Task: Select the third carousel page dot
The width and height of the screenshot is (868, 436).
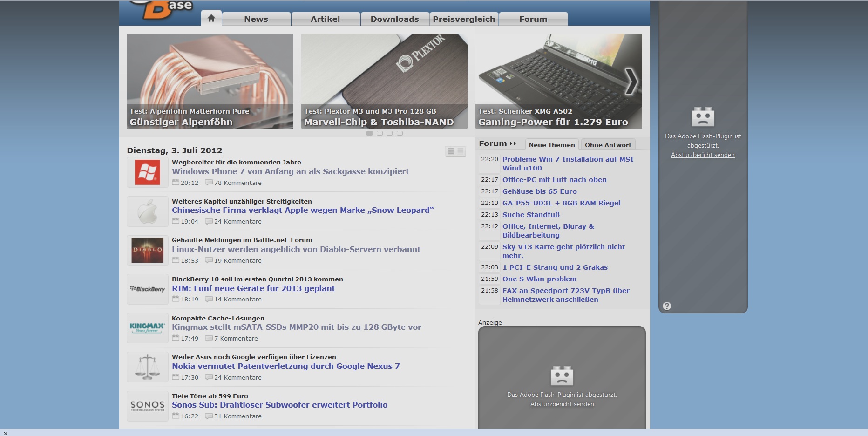Action: coord(390,133)
